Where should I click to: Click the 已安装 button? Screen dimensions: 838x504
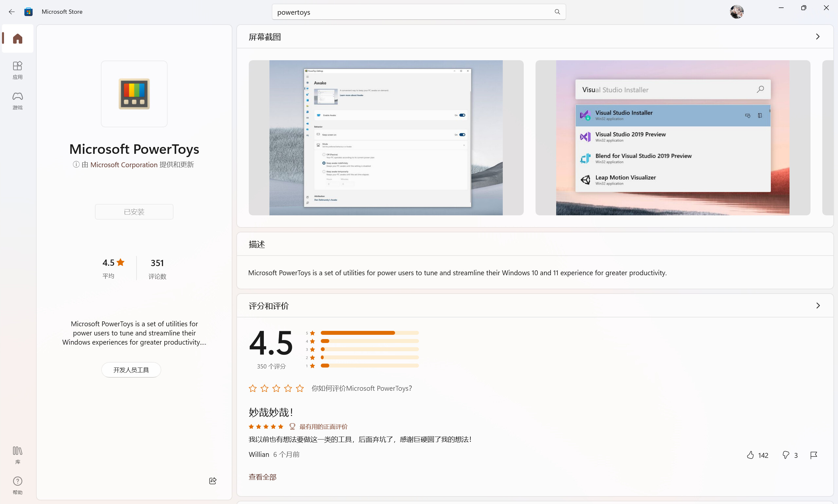(134, 212)
